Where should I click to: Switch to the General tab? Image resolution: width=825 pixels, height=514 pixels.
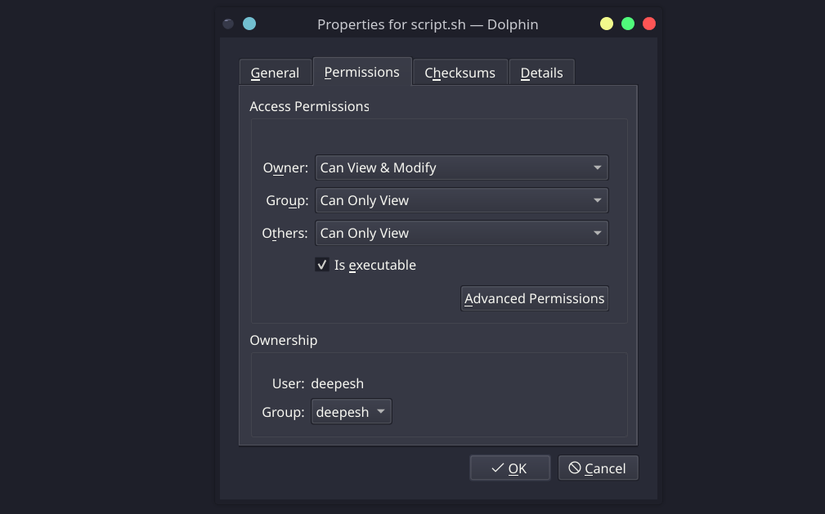tap(275, 73)
